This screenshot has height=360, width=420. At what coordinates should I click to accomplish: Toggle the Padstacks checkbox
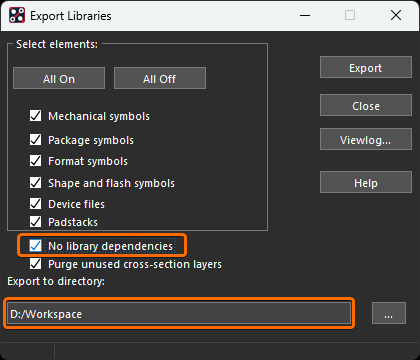[36, 222]
